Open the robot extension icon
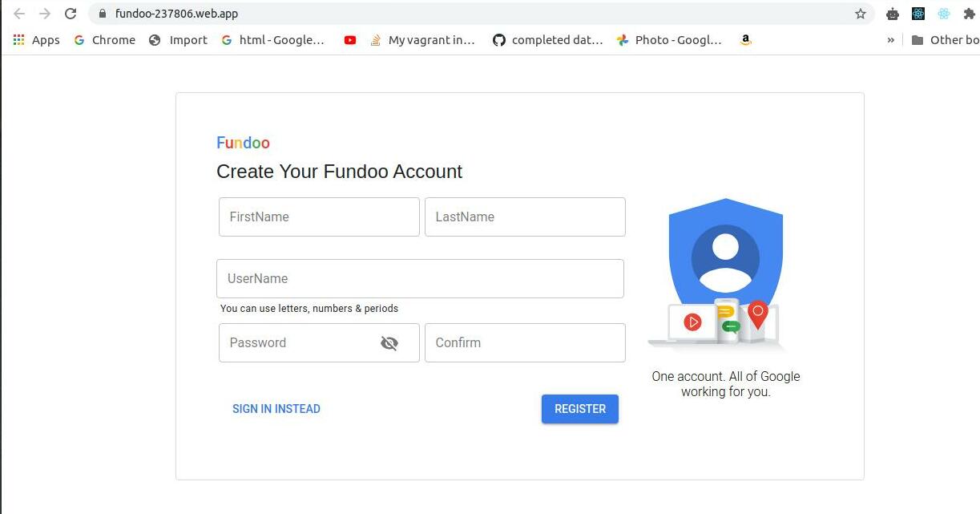Image resolution: width=980 pixels, height=514 pixels. click(893, 14)
